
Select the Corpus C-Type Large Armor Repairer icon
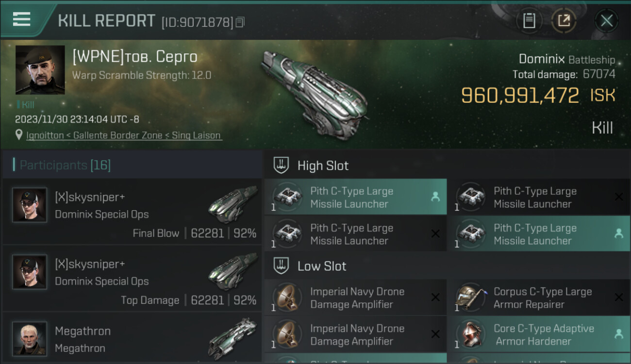click(x=471, y=298)
